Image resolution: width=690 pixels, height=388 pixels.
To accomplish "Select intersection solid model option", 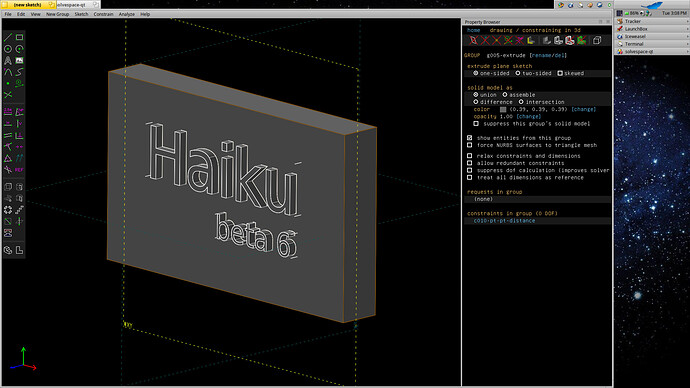I will 541,102.
